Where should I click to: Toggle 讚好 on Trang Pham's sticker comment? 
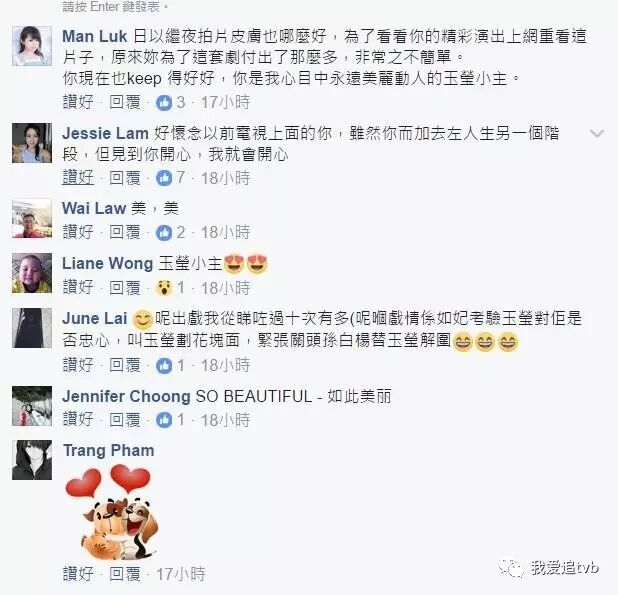tap(78, 574)
